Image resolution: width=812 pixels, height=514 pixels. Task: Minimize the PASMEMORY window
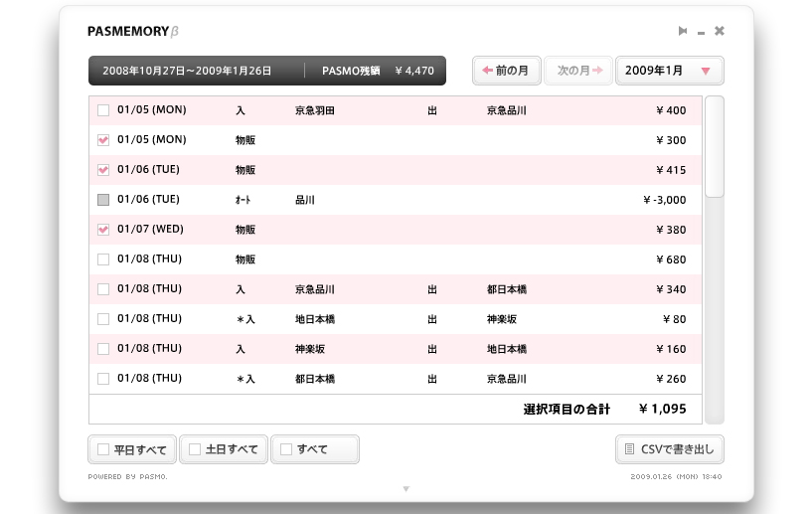pyautogui.click(x=701, y=33)
